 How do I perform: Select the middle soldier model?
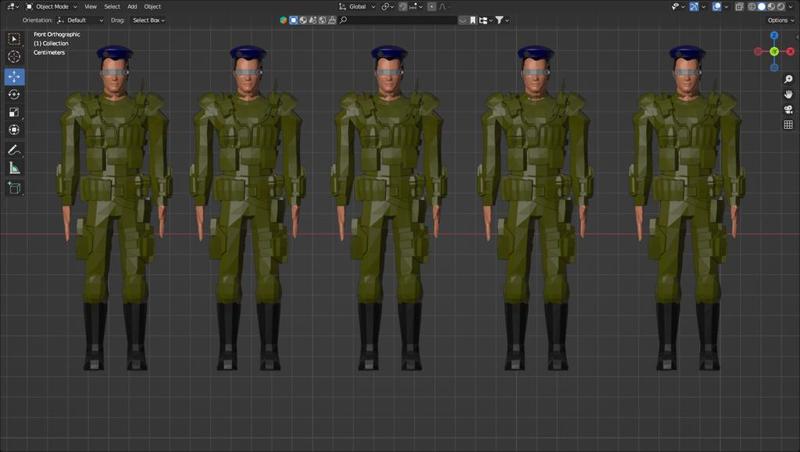coord(389,208)
